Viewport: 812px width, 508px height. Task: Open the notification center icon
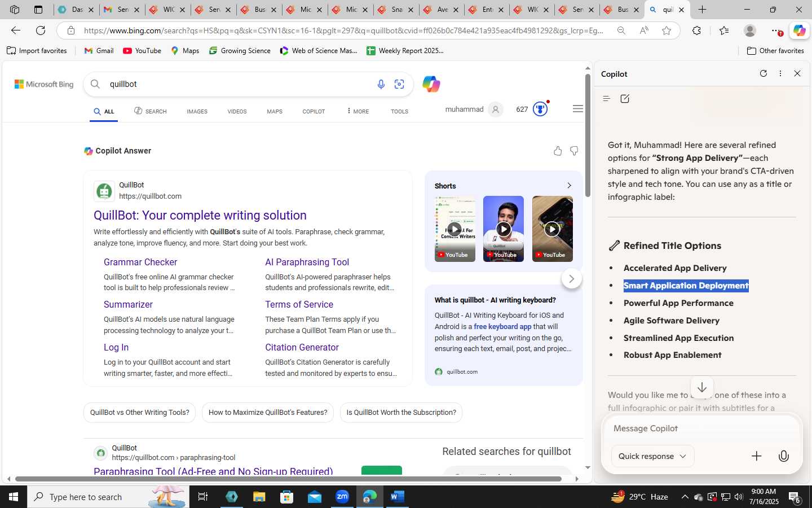pyautogui.click(x=795, y=497)
